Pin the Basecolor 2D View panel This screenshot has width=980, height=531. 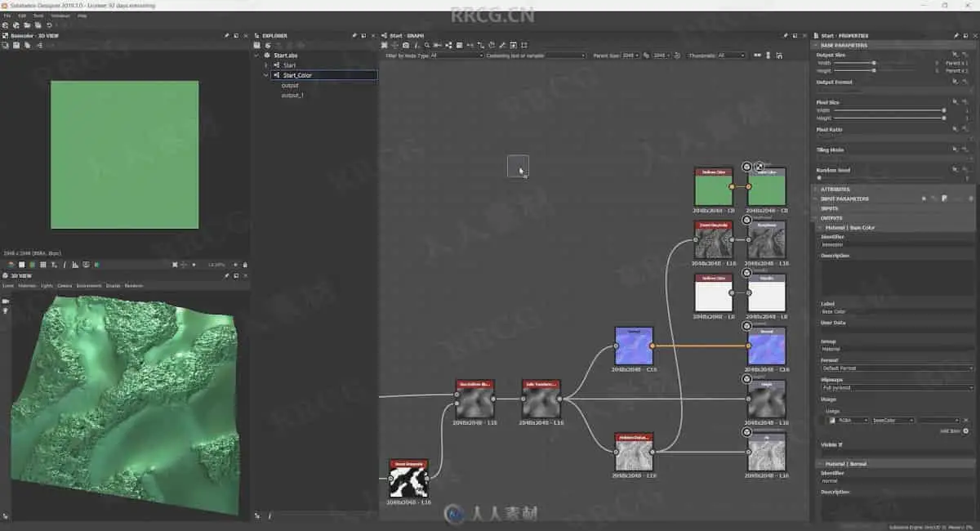click(x=226, y=36)
